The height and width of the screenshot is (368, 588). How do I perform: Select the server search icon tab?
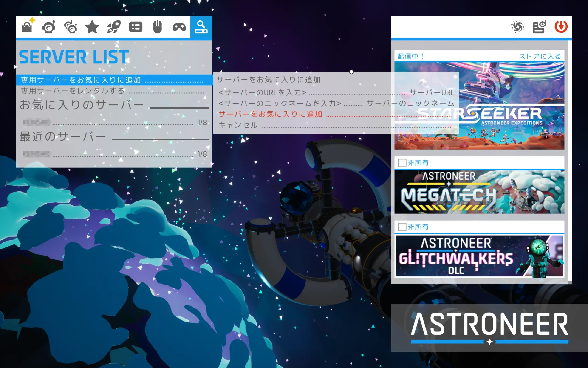tap(201, 27)
